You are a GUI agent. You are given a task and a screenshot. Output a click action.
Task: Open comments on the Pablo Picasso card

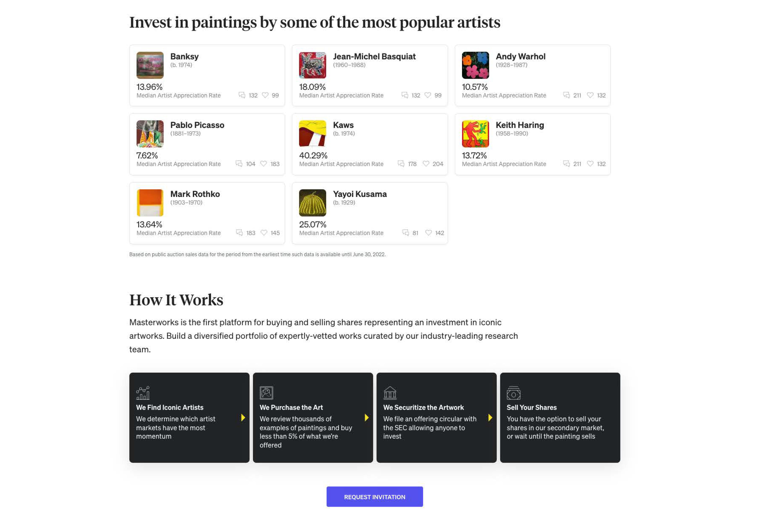(239, 164)
